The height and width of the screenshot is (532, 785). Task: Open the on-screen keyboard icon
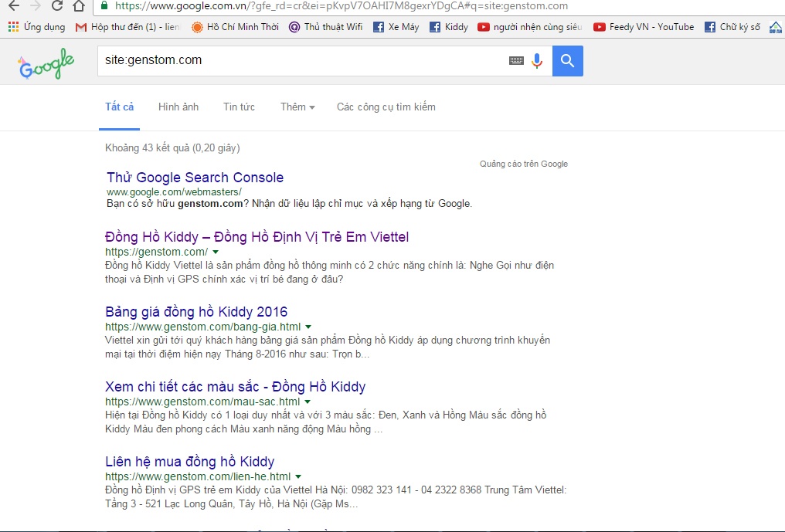pyautogui.click(x=516, y=60)
